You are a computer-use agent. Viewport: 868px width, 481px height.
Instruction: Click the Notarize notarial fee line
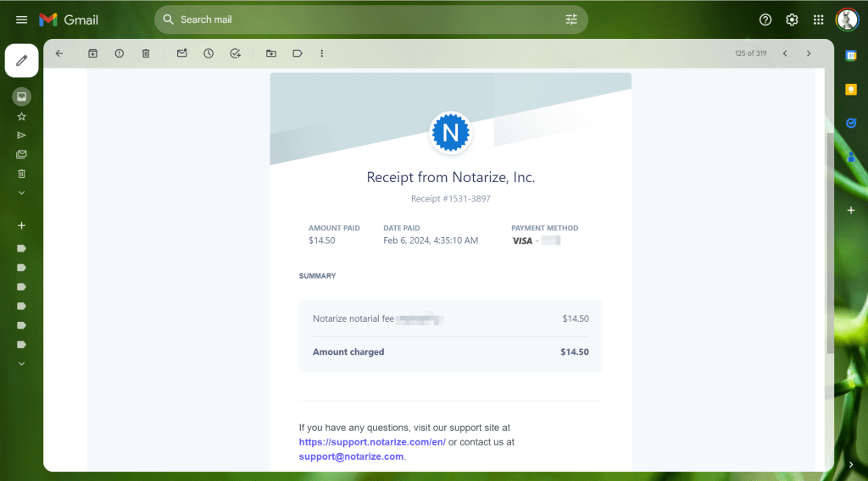(353, 318)
